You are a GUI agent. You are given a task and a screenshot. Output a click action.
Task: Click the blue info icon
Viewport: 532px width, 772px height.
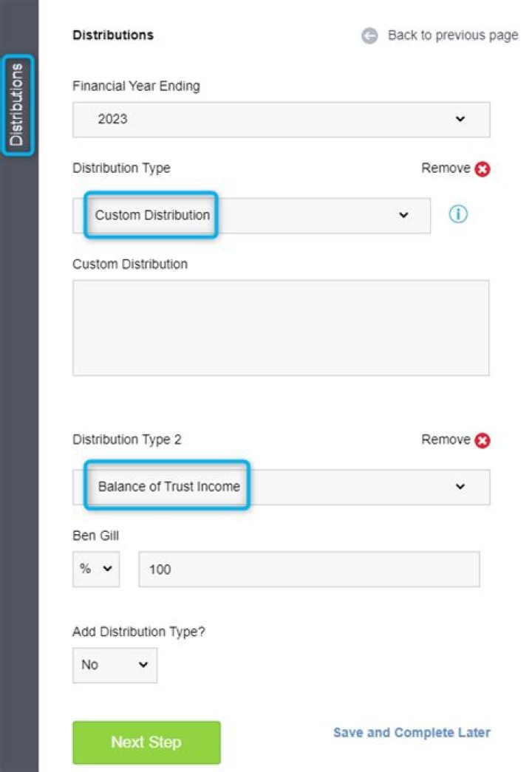click(459, 215)
